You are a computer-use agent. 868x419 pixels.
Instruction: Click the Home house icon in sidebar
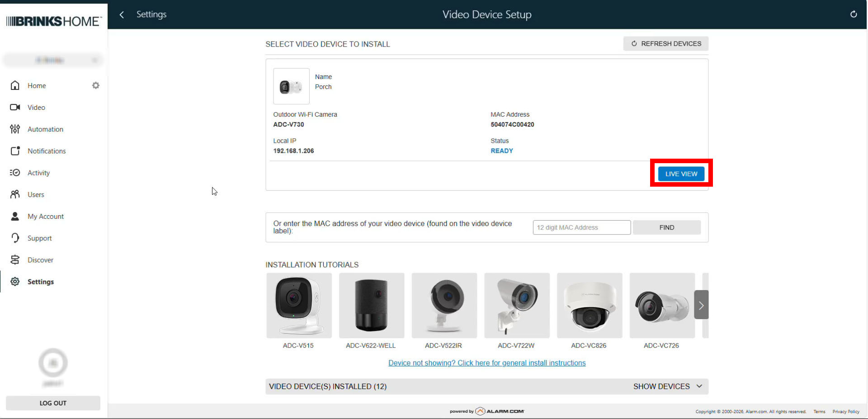click(x=15, y=85)
